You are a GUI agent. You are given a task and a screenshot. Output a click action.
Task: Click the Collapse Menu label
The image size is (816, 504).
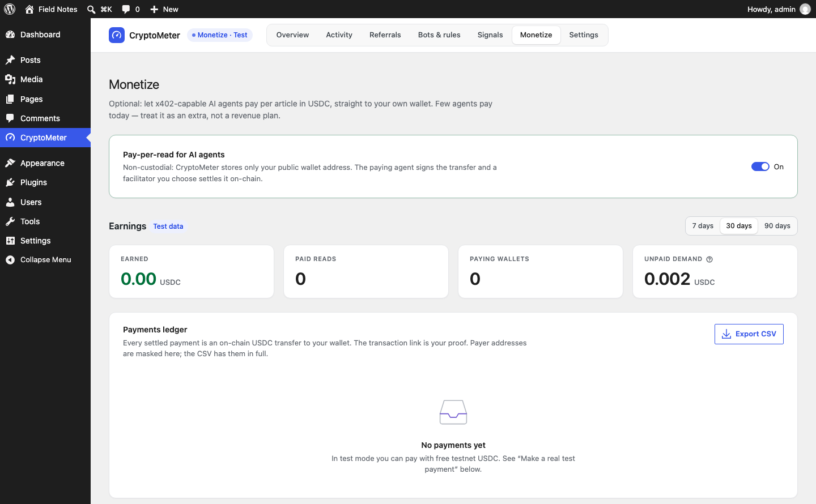46,260
